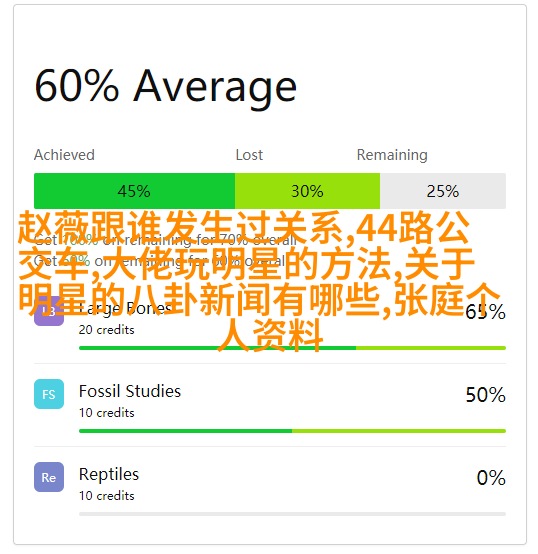Open the Fossil Studies course title
This screenshot has height=554, width=538.
[130, 391]
